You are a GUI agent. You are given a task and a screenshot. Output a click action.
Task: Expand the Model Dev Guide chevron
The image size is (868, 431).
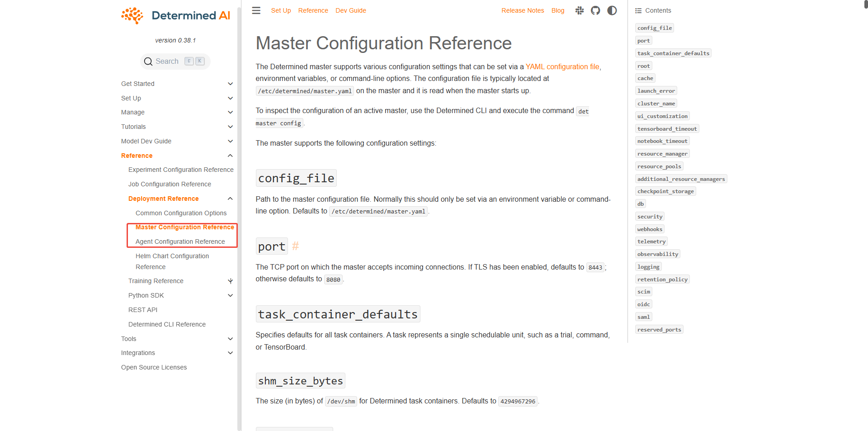pos(231,141)
